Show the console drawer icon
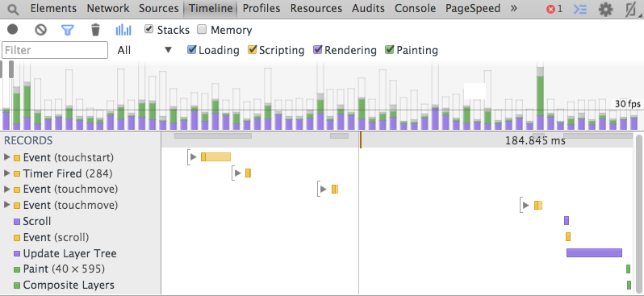This screenshot has height=296, width=644. (580, 9)
